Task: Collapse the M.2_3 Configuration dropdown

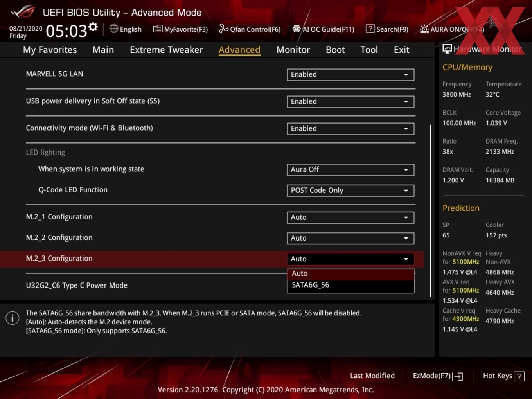Action: [350, 259]
